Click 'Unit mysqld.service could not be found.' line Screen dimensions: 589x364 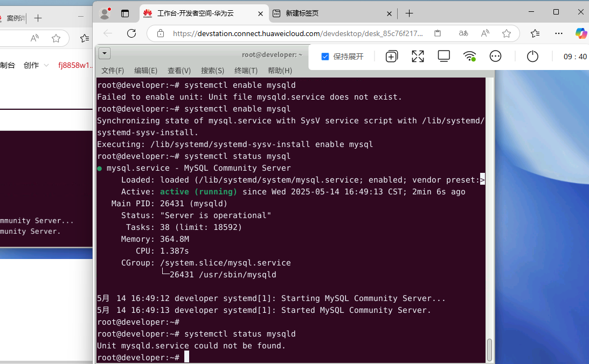pyautogui.click(x=191, y=346)
